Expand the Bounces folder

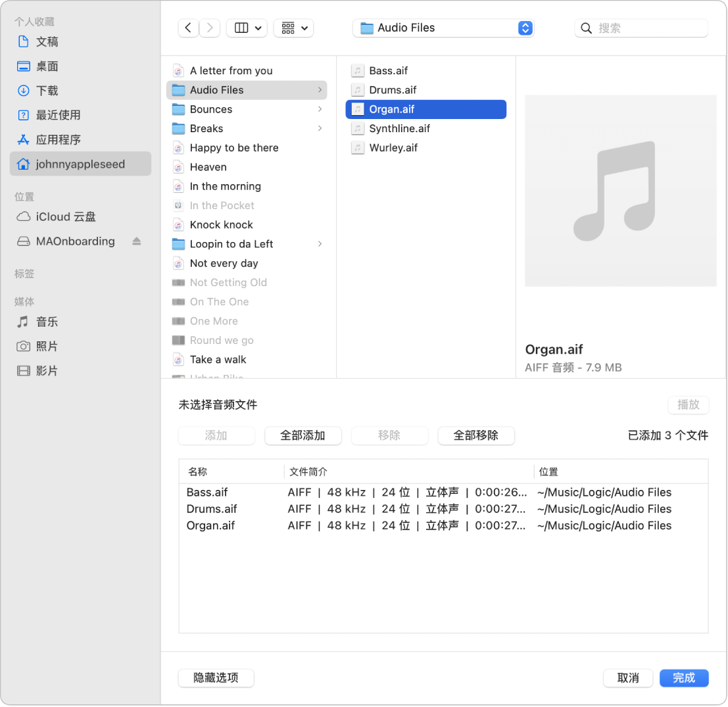320,109
